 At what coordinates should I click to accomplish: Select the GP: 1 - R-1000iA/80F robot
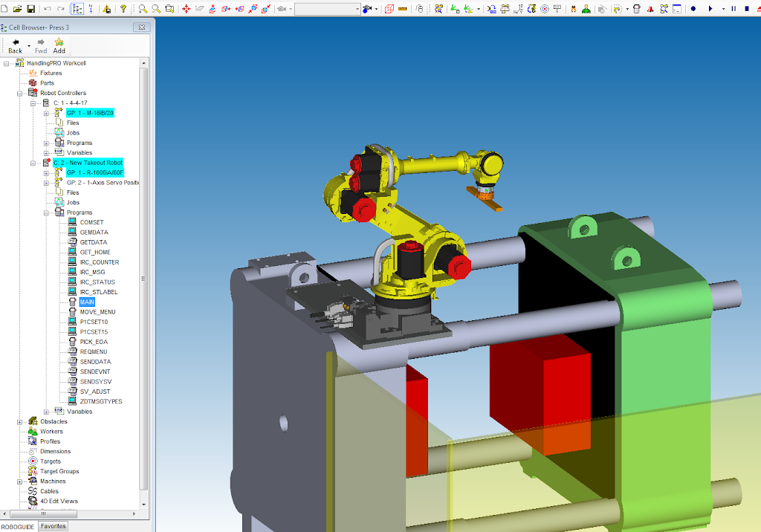pyautogui.click(x=94, y=173)
